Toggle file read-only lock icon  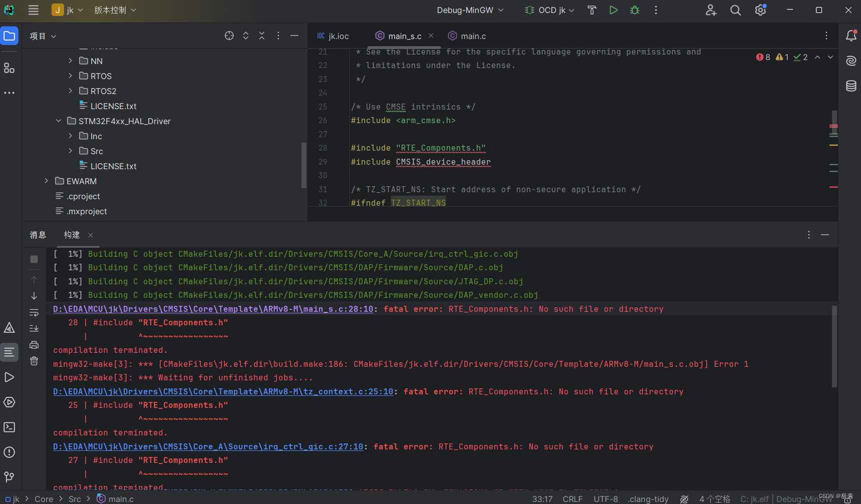848,499
